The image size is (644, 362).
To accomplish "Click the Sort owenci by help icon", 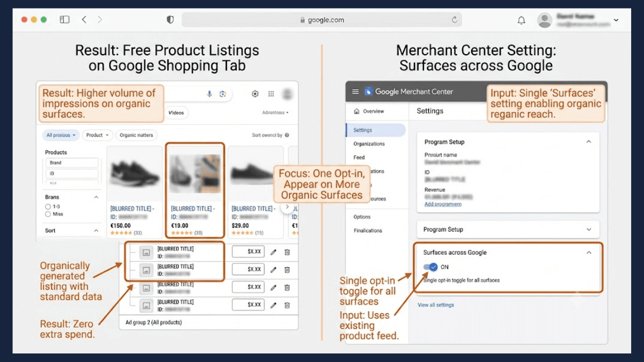I will 287,135.
